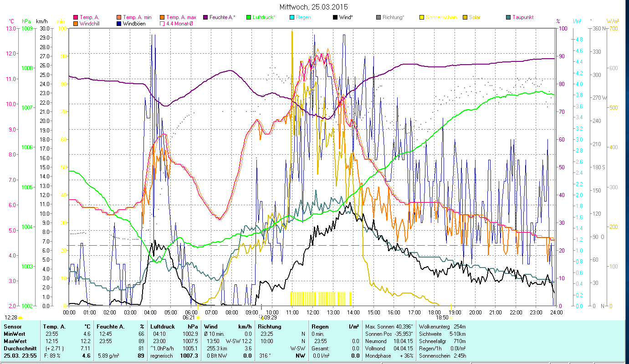This screenshot has height=364, width=629.
Task: Click the purple Feuchte A.* legend swatch
Action: point(205,18)
